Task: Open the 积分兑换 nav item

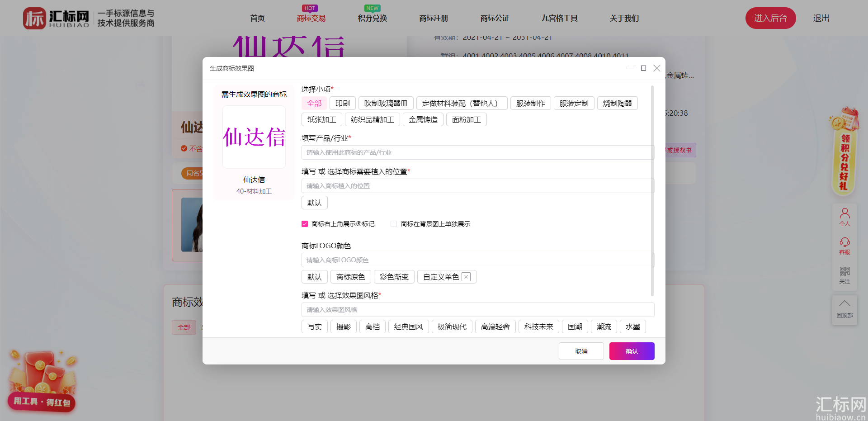Action: click(373, 18)
